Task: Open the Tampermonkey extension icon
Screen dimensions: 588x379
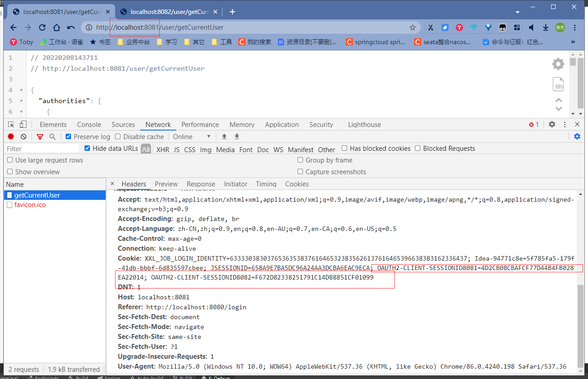Action: (503, 27)
